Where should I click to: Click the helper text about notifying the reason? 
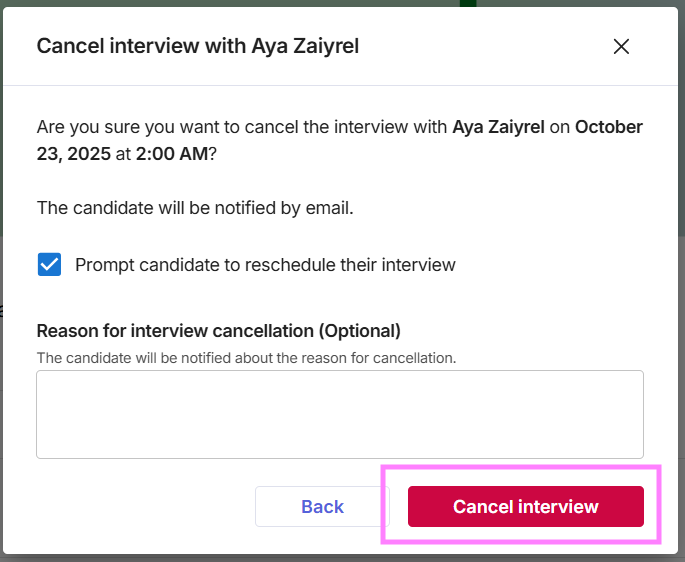coord(246,357)
